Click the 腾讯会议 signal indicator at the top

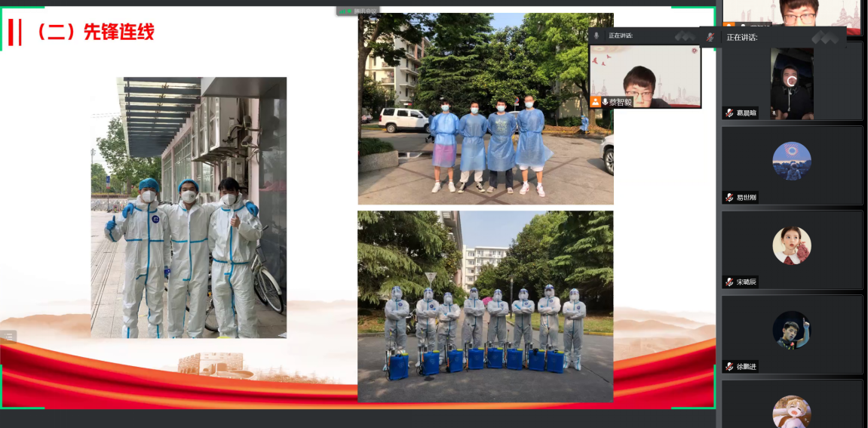(357, 11)
